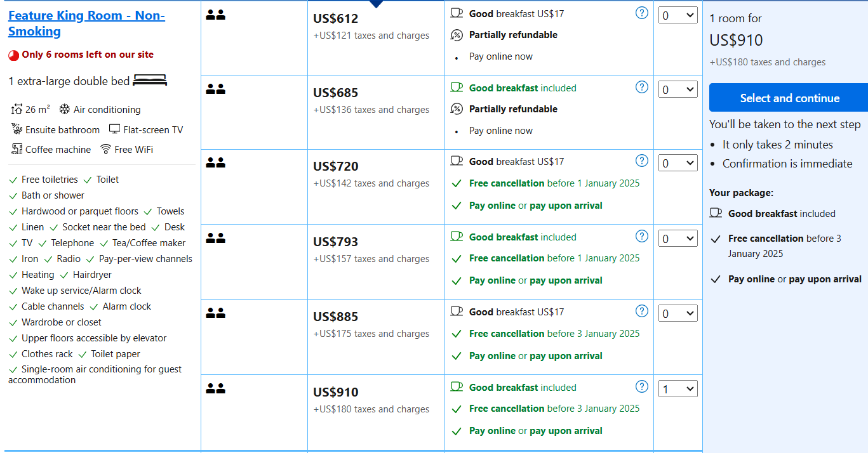868x453 pixels.
Task: Click the US$910 price in the table
Action: coord(335,392)
